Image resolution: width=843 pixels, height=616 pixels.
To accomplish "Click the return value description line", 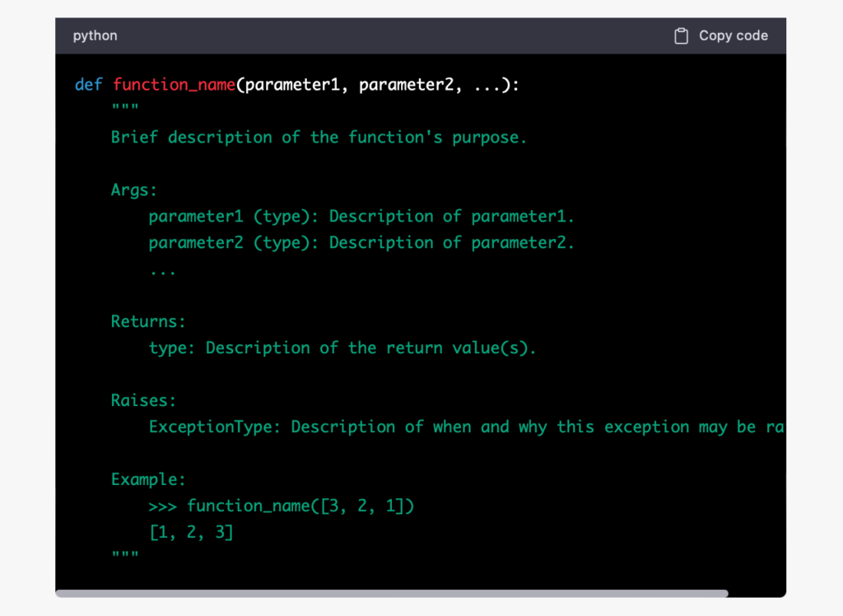I will click(342, 348).
